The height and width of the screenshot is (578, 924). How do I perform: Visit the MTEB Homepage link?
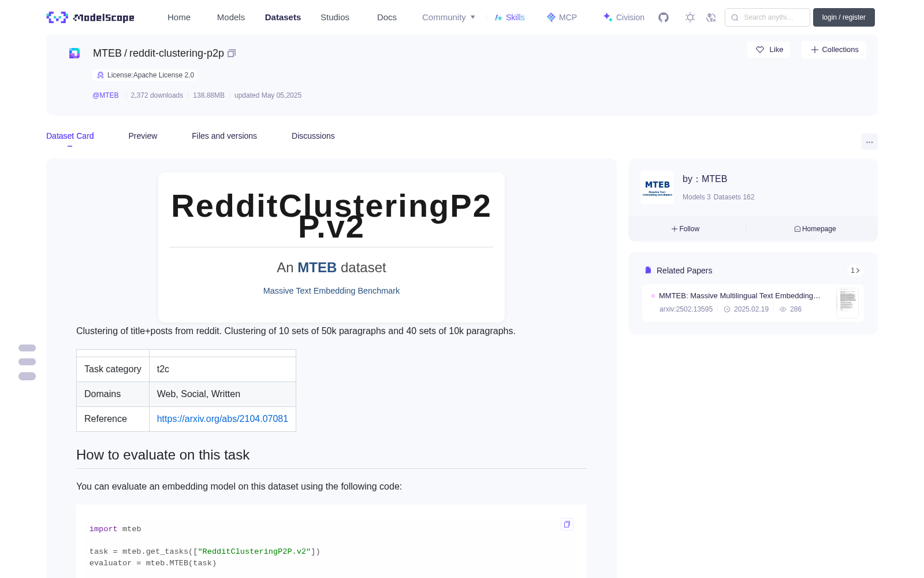(815, 229)
